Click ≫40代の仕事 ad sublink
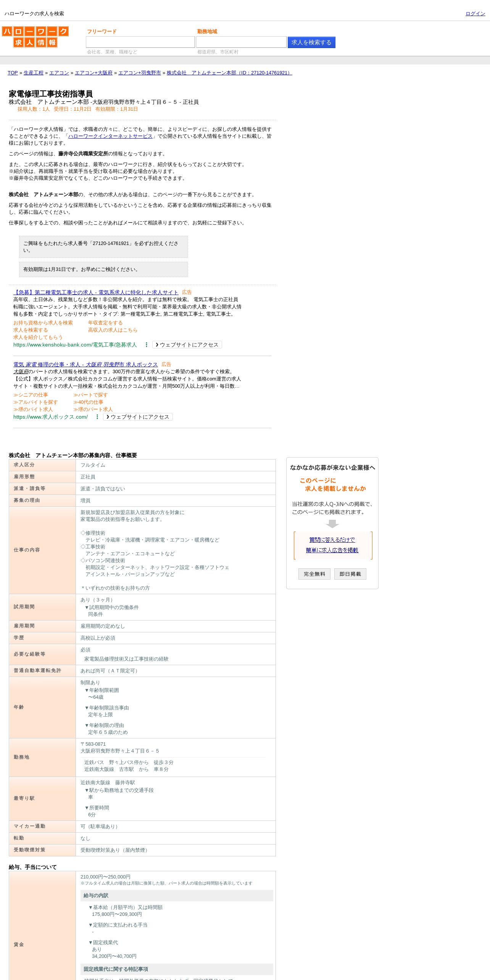The image size is (490, 980). point(88,402)
